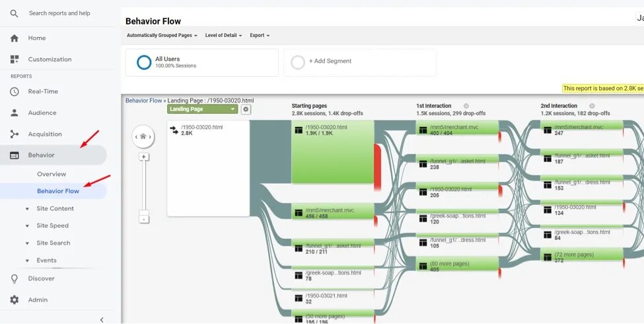Click the zoom slider track
644x324 pixels.
click(144, 185)
